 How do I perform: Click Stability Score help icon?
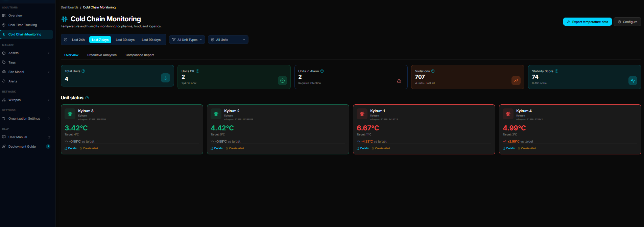tap(556, 71)
